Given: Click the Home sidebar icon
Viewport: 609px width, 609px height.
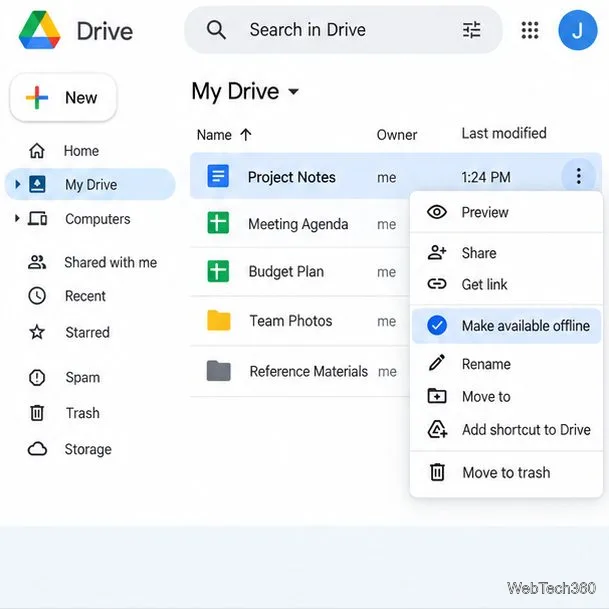Looking at the screenshot, I should pyautogui.click(x=37, y=151).
